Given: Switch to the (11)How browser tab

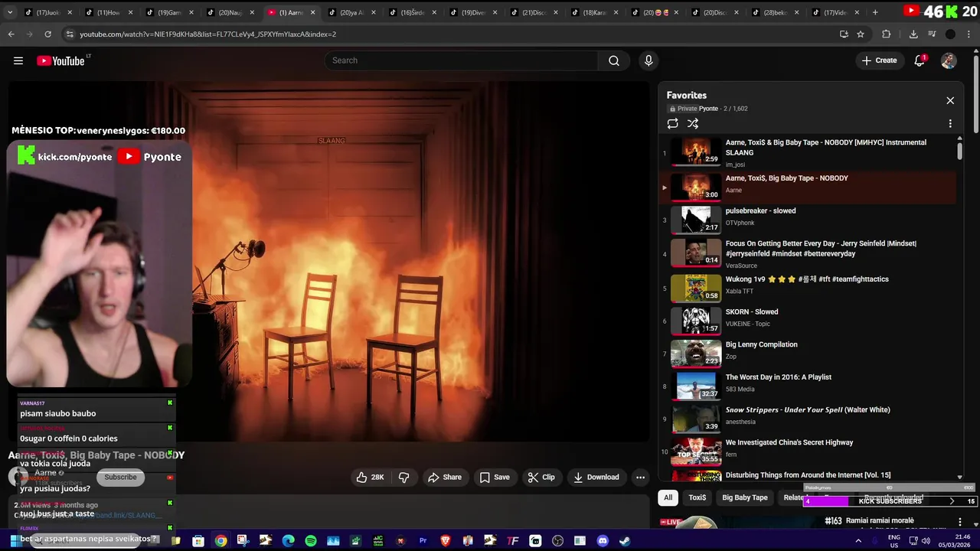Looking at the screenshot, I should [108, 12].
